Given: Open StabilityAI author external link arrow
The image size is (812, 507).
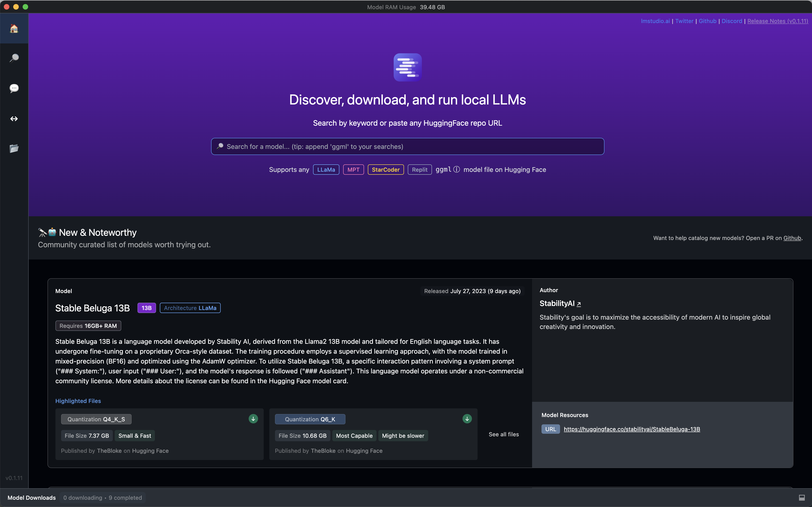Looking at the screenshot, I should (x=579, y=304).
